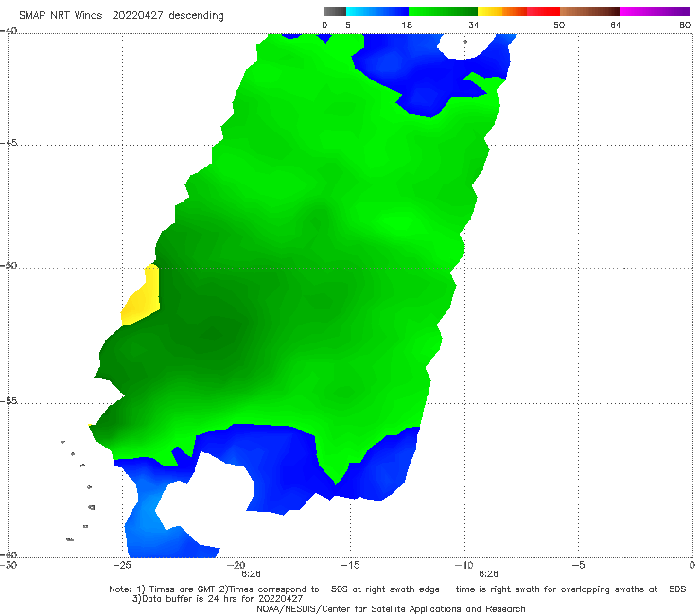Click the brown 50-64 colorbar segment
The width and height of the screenshot is (700, 615).
589,11
